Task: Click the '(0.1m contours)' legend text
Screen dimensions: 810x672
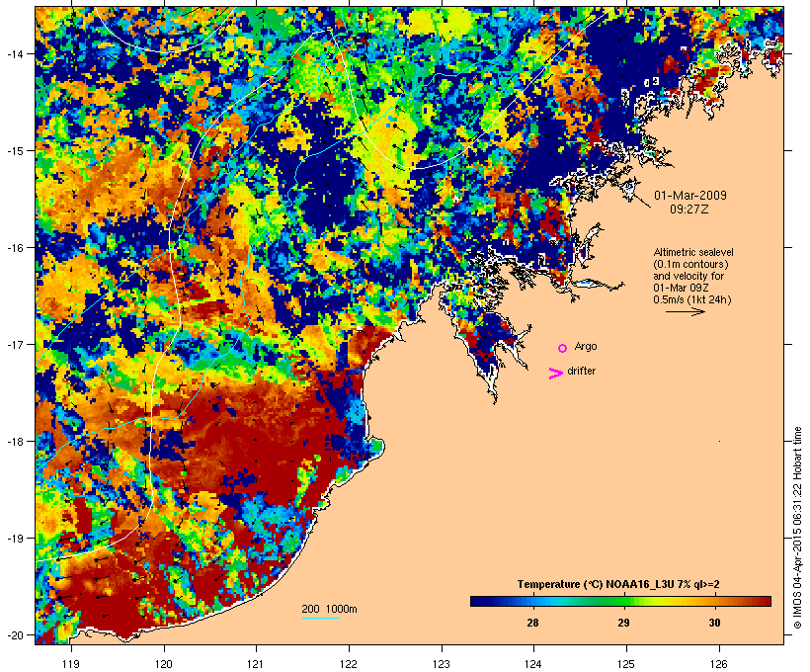Action: click(690, 264)
